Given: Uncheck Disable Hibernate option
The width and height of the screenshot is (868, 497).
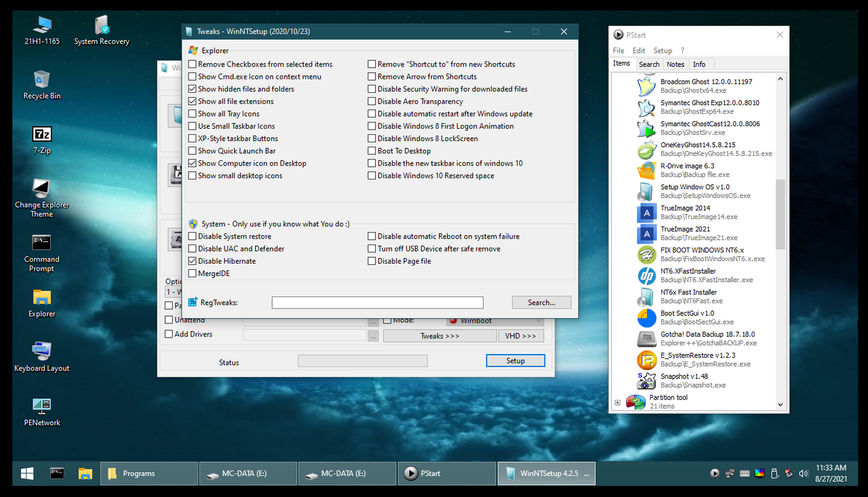Looking at the screenshot, I should [193, 261].
